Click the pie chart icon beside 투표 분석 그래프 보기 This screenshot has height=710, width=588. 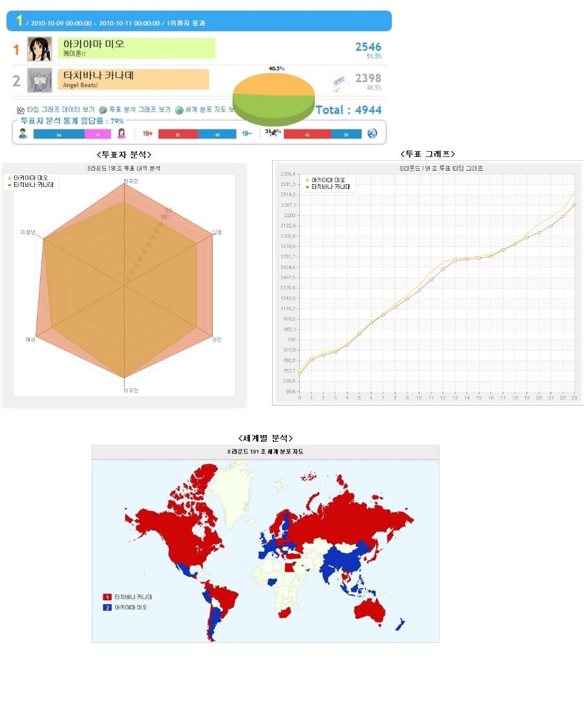[103, 110]
